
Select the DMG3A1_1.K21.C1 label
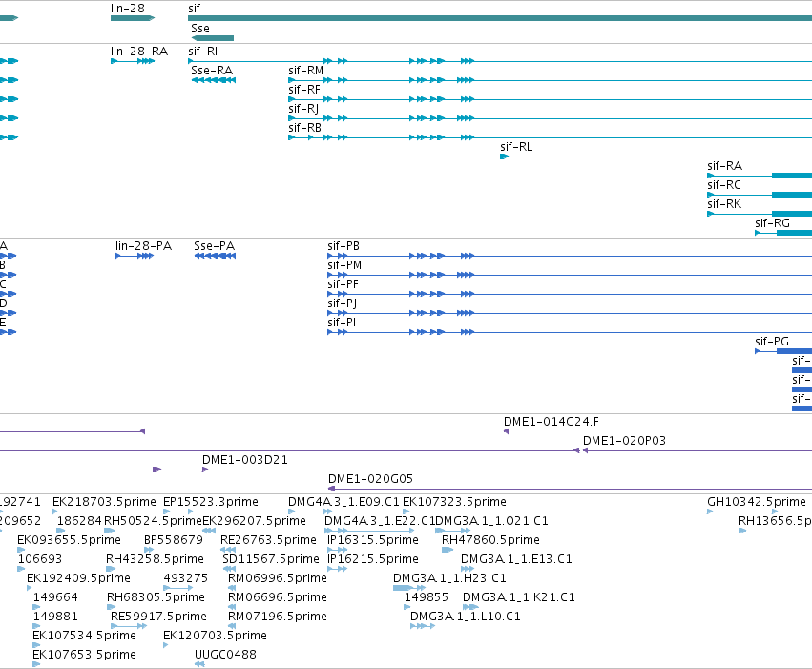518,598
